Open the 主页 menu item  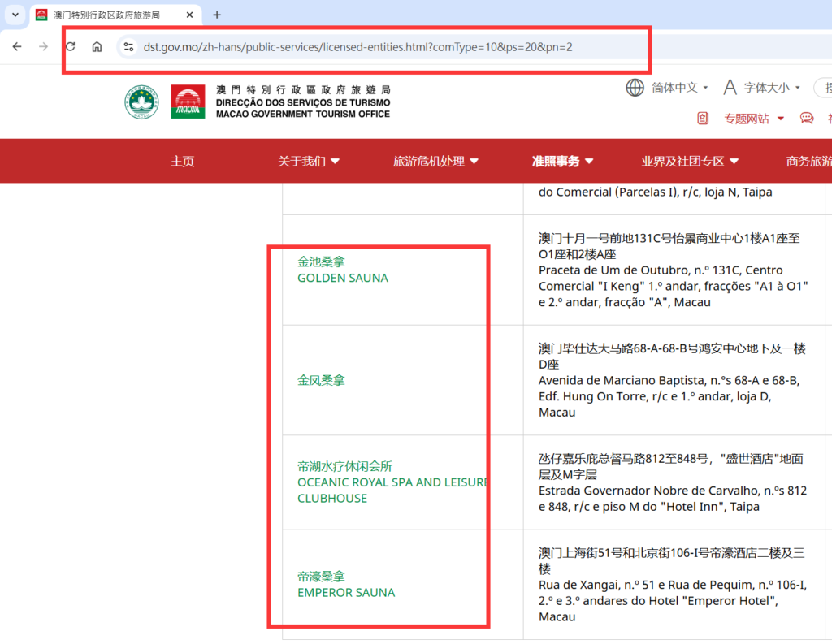click(x=182, y=162)
